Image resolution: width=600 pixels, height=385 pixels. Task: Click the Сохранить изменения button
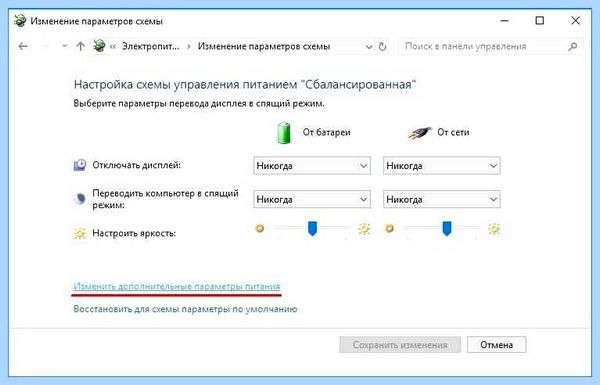[400, 345]
